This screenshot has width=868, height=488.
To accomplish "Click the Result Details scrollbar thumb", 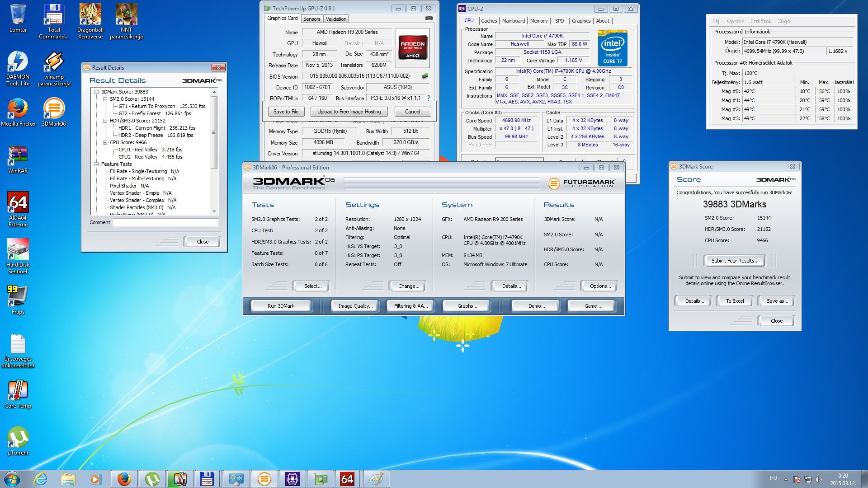I will click(x=214, y=132).
